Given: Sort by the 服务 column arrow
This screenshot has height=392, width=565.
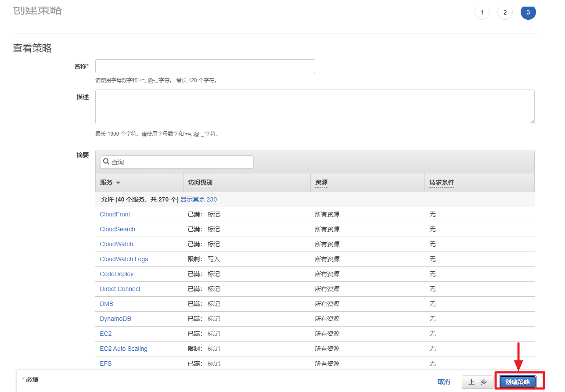Looking at the screenshot, I should pos(118,183).
